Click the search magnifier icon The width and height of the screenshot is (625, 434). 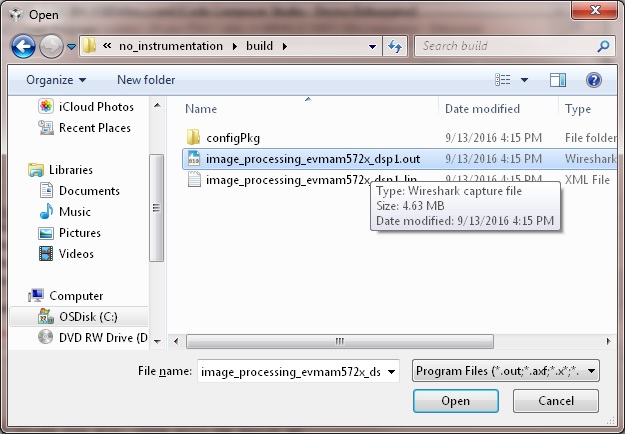(x=603, y=46)
